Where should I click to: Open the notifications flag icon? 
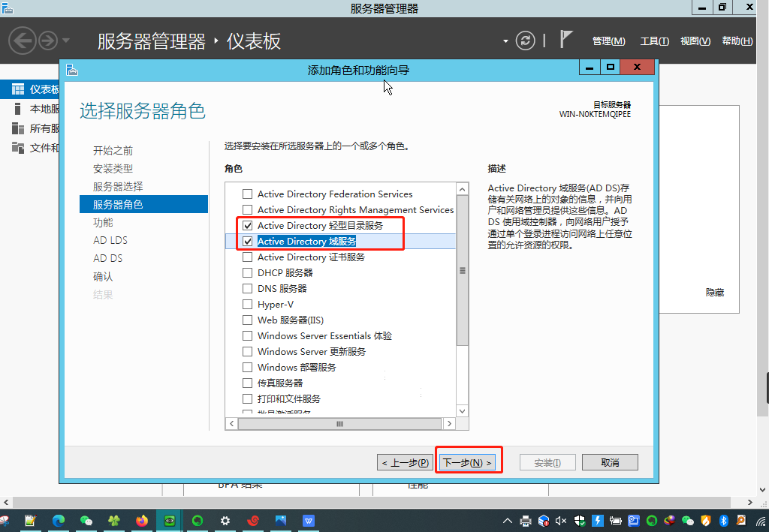click(x=565, y=40)
